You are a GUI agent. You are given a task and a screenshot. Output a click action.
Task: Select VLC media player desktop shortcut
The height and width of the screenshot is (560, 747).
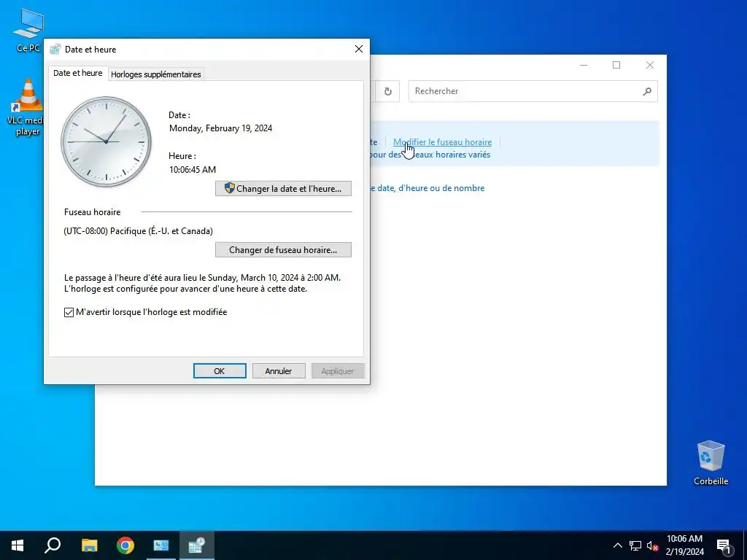[28, 107]
